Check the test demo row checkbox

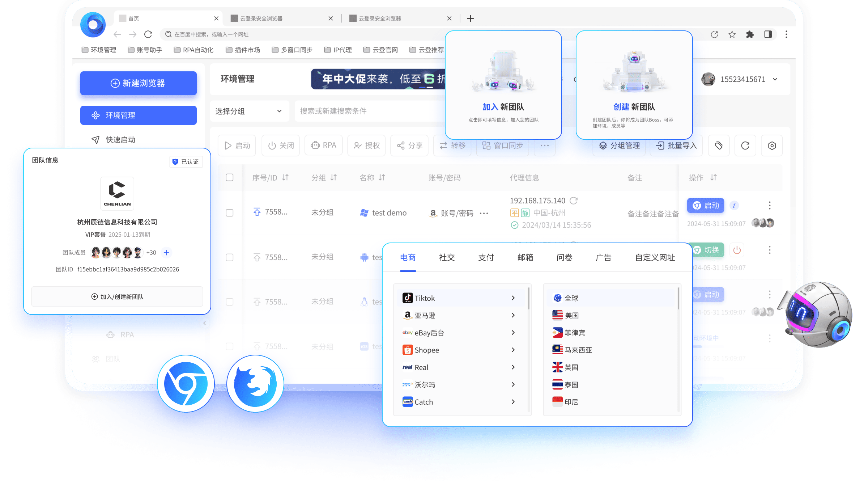pos(230,213)
